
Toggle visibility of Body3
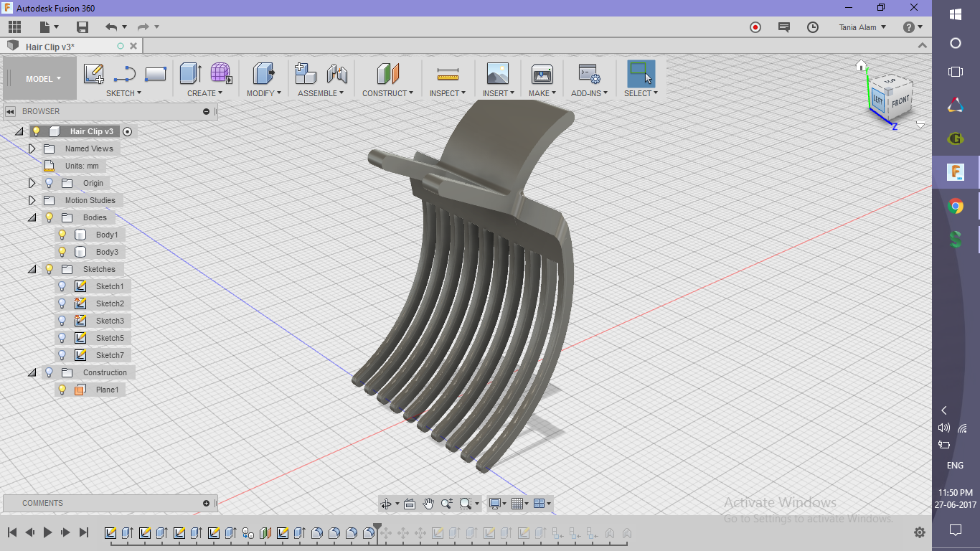tap(62, 252)
